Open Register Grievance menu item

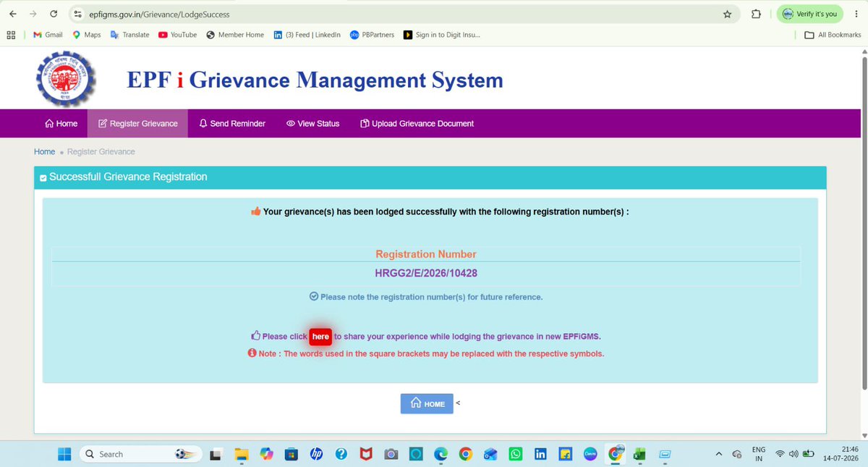pyautogui.click(x=137, y=124)
